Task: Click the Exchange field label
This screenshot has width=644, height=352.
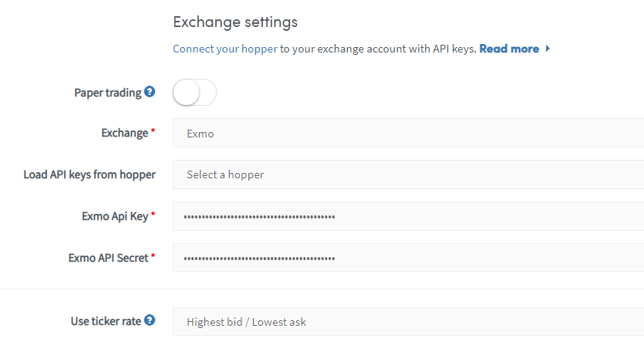Action: [x=124, y=134]
